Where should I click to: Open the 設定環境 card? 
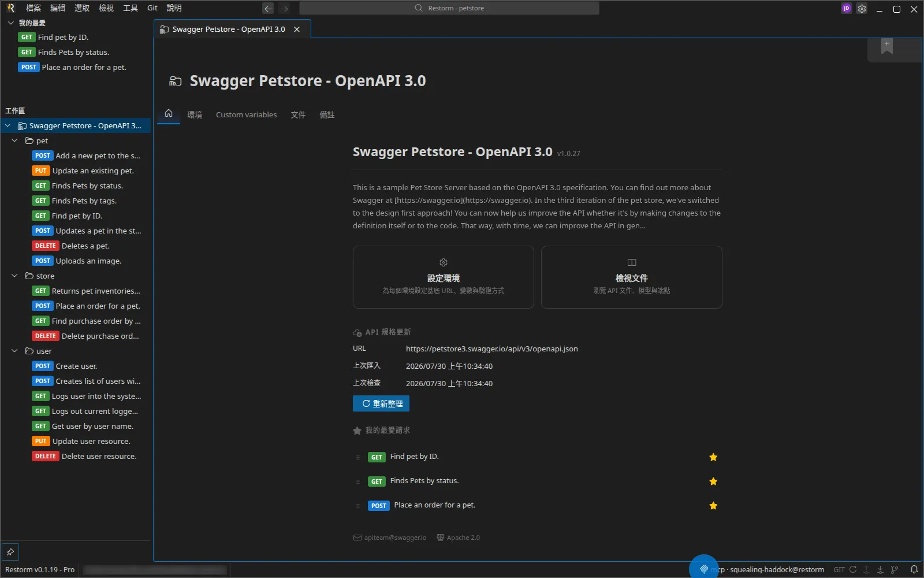point(444,277)
